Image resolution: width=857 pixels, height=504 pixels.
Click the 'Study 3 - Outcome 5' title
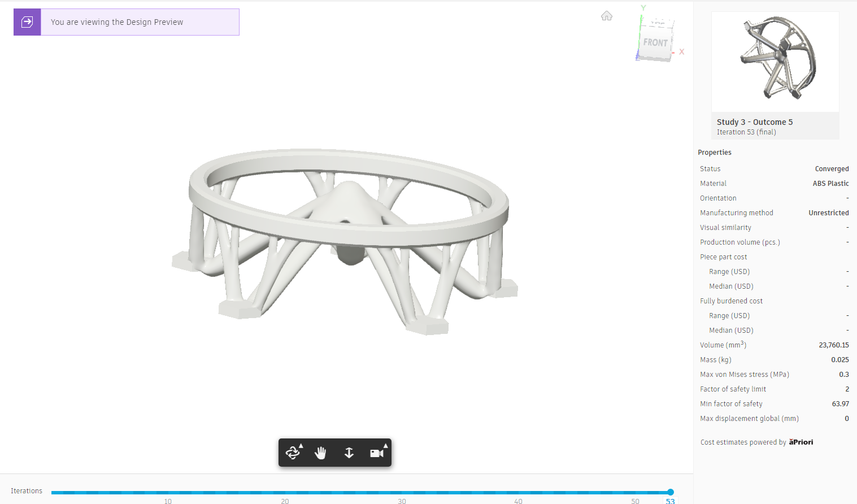coord(755,122)
